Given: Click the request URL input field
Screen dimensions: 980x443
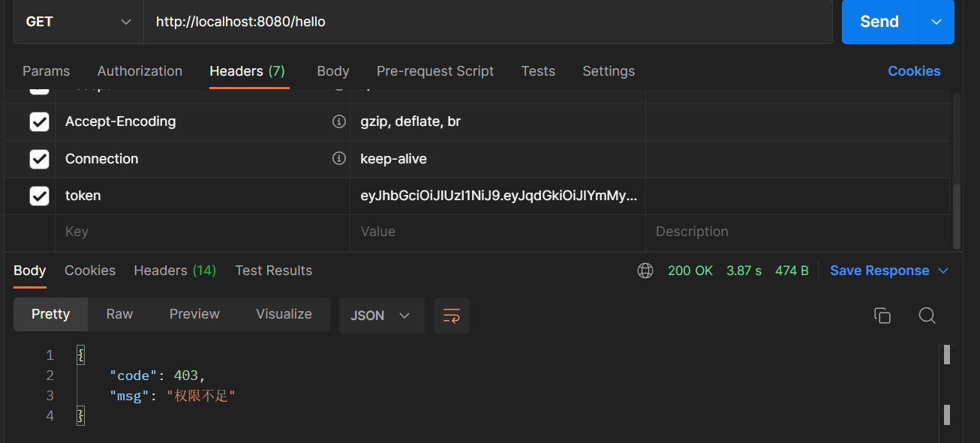Looking at the screenshot, I should [488, 22].
